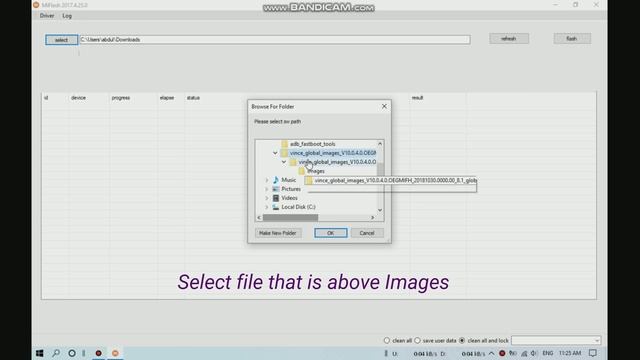The width and height of the screenshot is (640, 360).
Task: Click the nested vince_global_images folder icon
Action: pyautogui.click(x=293, y=162)
